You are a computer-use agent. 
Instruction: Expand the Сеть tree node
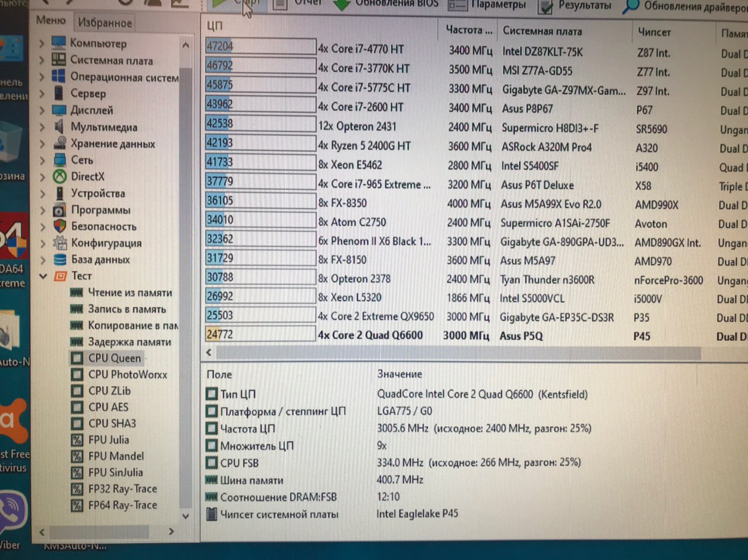tap(42, 160)
